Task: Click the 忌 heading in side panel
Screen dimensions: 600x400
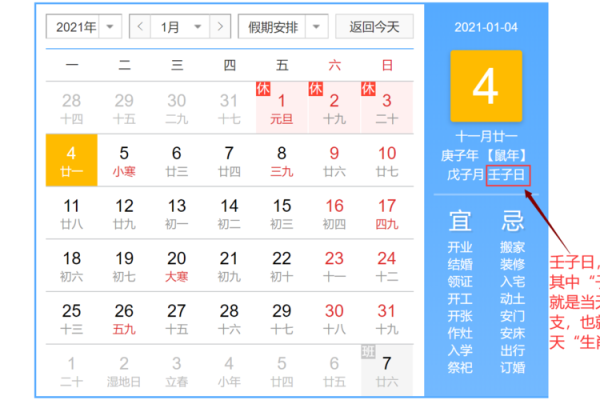Action: coord(512,219)
